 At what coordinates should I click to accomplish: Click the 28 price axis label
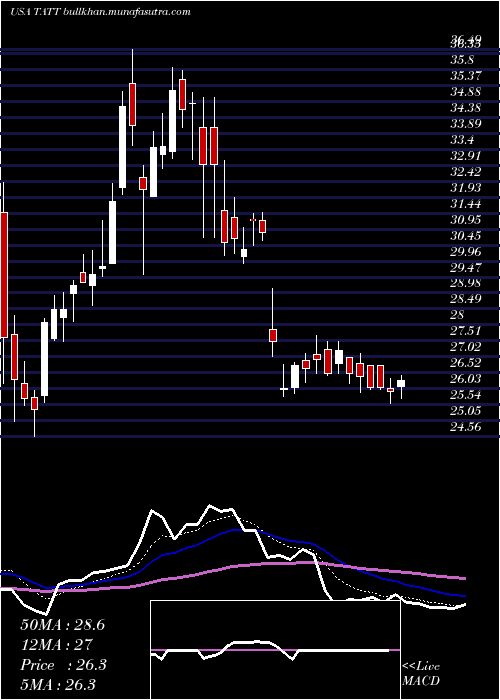click(x=458, y=315)
